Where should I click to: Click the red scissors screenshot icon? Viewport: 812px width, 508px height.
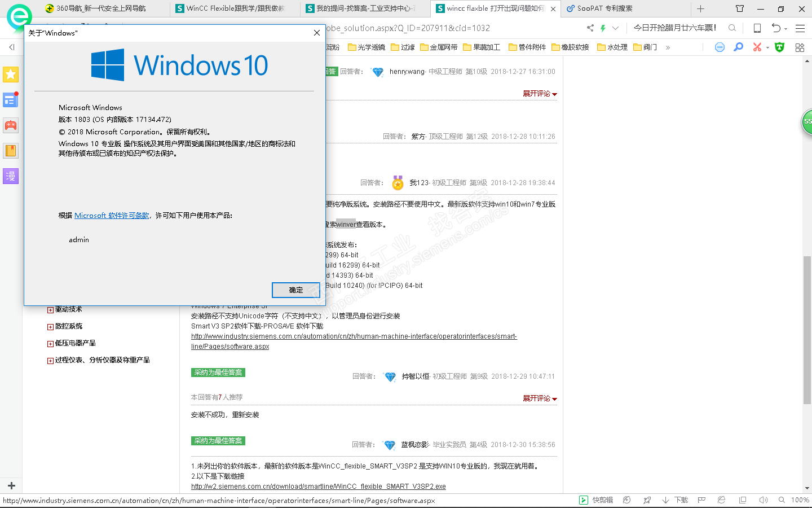point(757,47)
